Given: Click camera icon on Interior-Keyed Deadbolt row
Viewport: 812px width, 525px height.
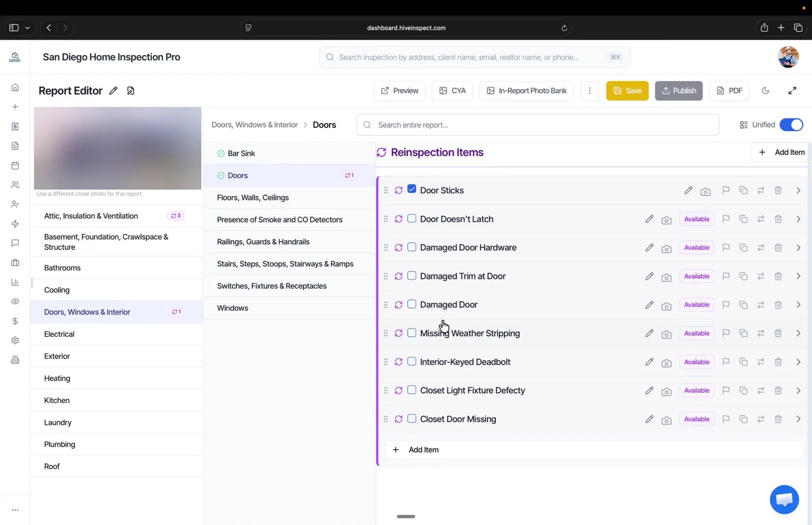Looking at the screenshot, I should (666, 363).
